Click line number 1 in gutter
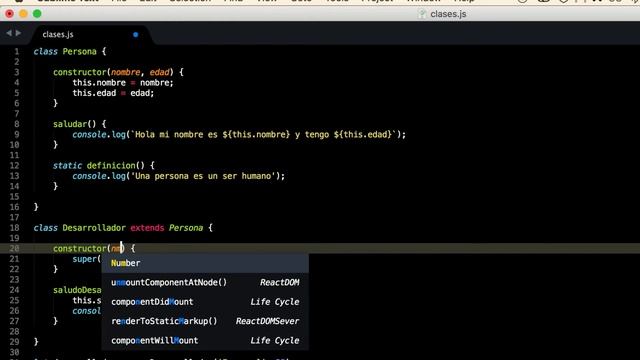Viewport: 640px width, 360px height. (x=16, y=52)
